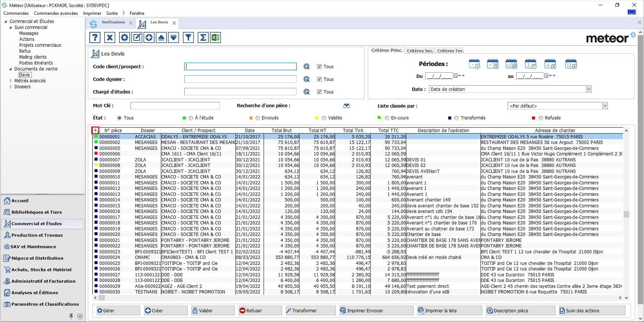The image size is (644, 322).
Task: Click the Imprimer Envoyer button
Action: pos(376,310)
